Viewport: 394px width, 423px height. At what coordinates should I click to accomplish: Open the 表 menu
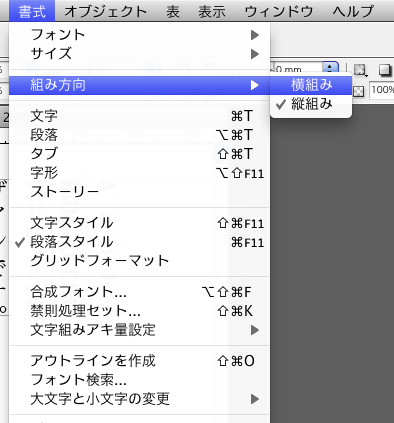(173, 12)
